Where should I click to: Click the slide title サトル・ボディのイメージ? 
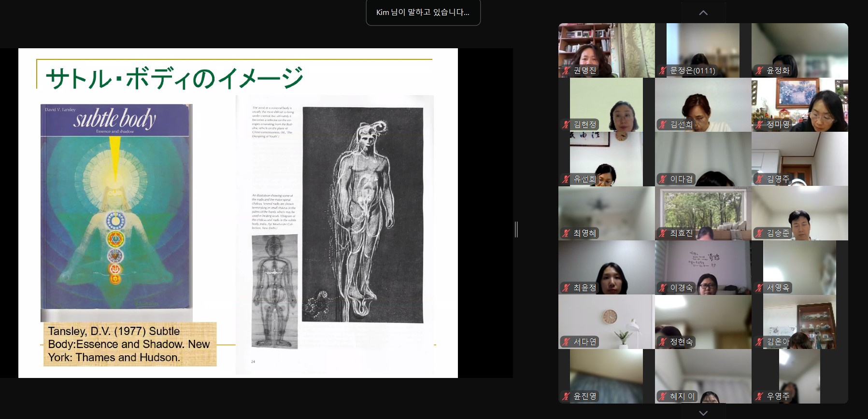pyautogui.click(x=174, y=78)
